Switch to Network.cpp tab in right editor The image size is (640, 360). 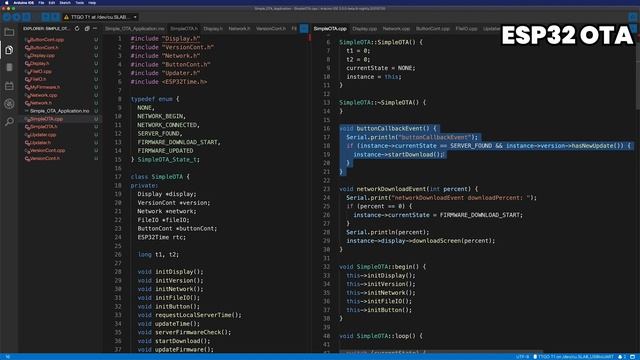[396, 29]
